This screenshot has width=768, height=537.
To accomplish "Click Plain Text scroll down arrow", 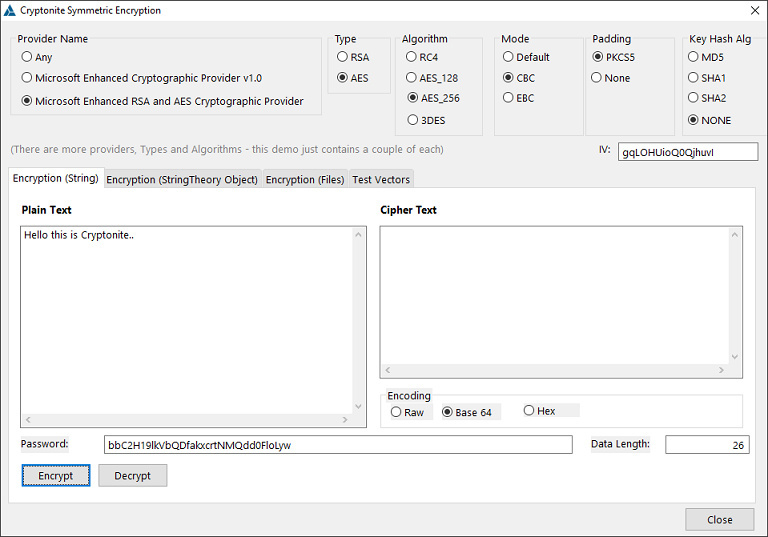I will point(359,406).
